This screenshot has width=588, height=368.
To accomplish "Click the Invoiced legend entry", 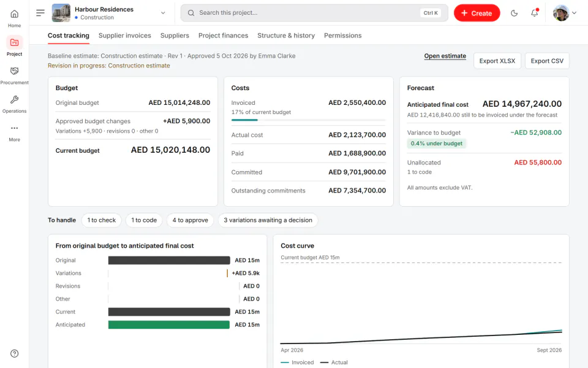I will click(x=298, y=362).
